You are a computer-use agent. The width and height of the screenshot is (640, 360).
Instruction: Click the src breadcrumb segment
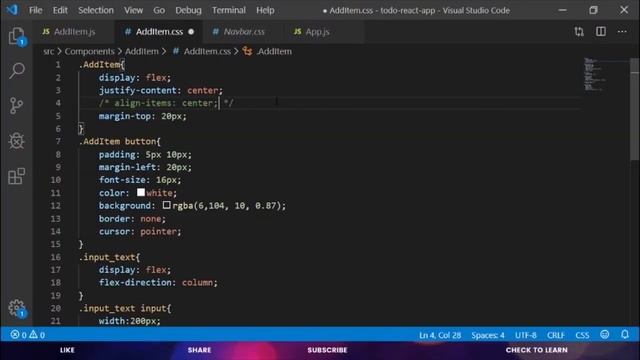(x=49, y=51)
